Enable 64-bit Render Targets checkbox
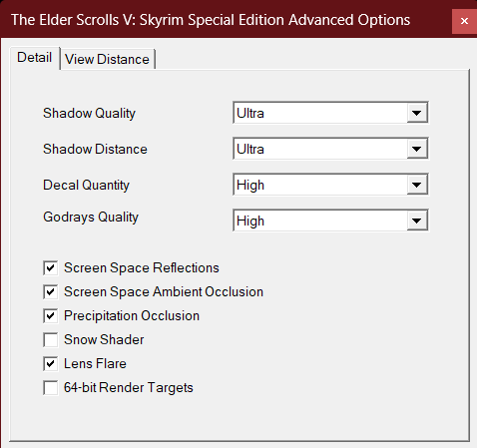477x448 pixels. [x=51, y=387]
